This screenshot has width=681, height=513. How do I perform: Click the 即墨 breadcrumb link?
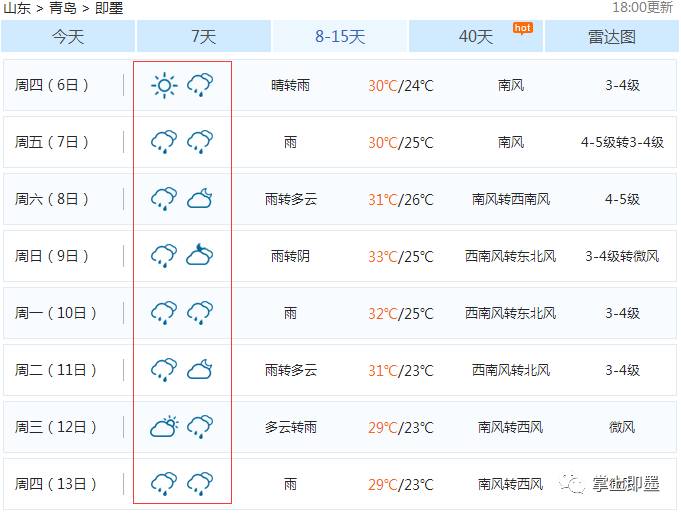(109, 8)
